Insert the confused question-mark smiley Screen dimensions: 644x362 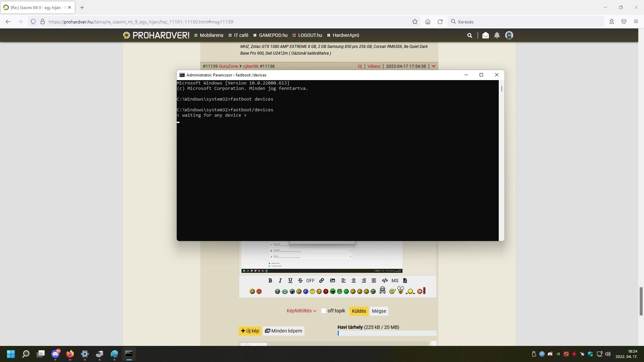coord(392,291)
